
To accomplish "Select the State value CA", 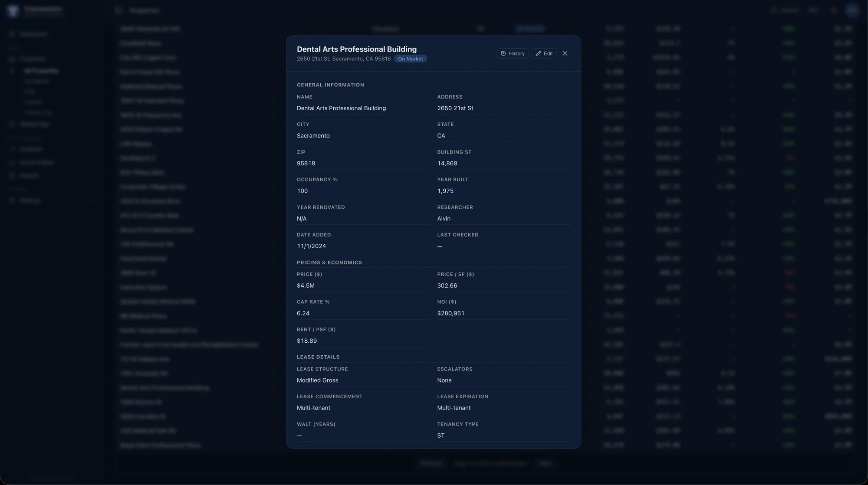I will click(x=441, y=136).
